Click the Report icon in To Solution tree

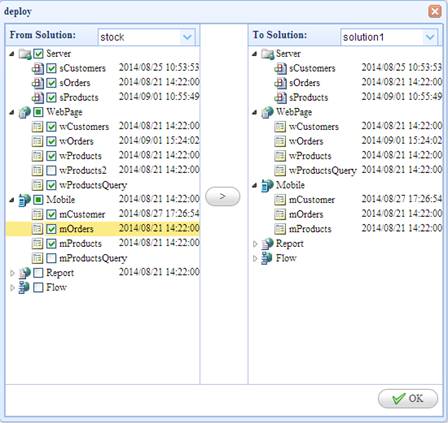[267, 244]
